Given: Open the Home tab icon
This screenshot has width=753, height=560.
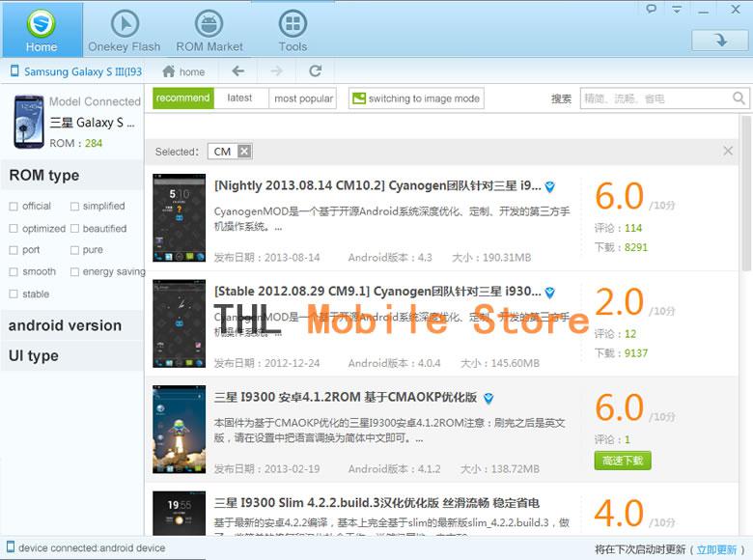Looking at the screenshot, I should (42, 30).
